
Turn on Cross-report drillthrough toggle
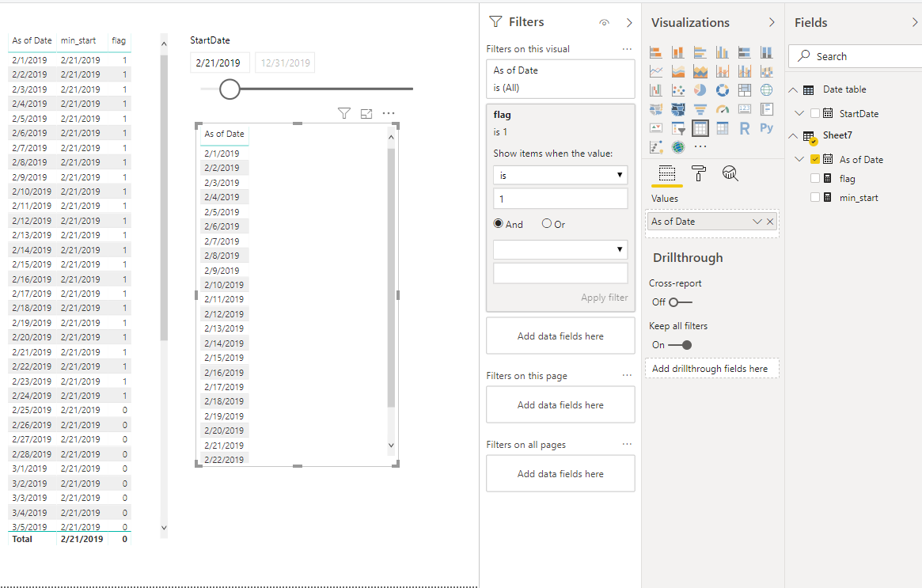click(x=681, y=302)
